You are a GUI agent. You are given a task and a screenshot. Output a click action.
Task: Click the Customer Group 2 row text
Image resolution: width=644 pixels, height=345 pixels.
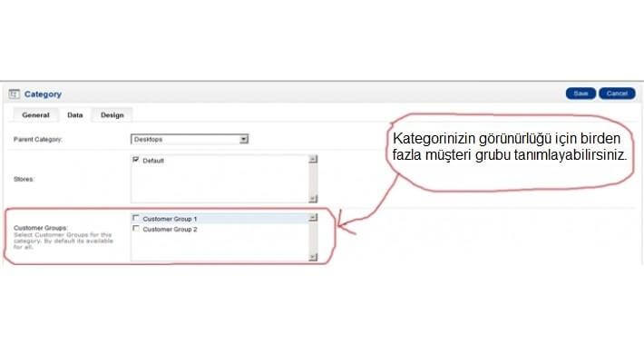[170, 229]
